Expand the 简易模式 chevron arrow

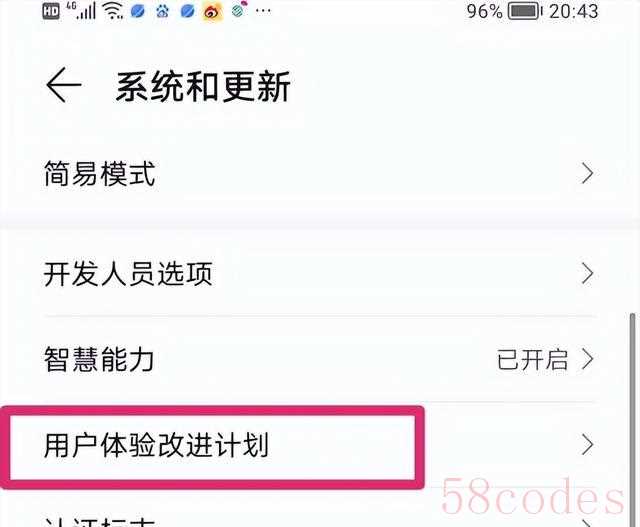point(587,173)
